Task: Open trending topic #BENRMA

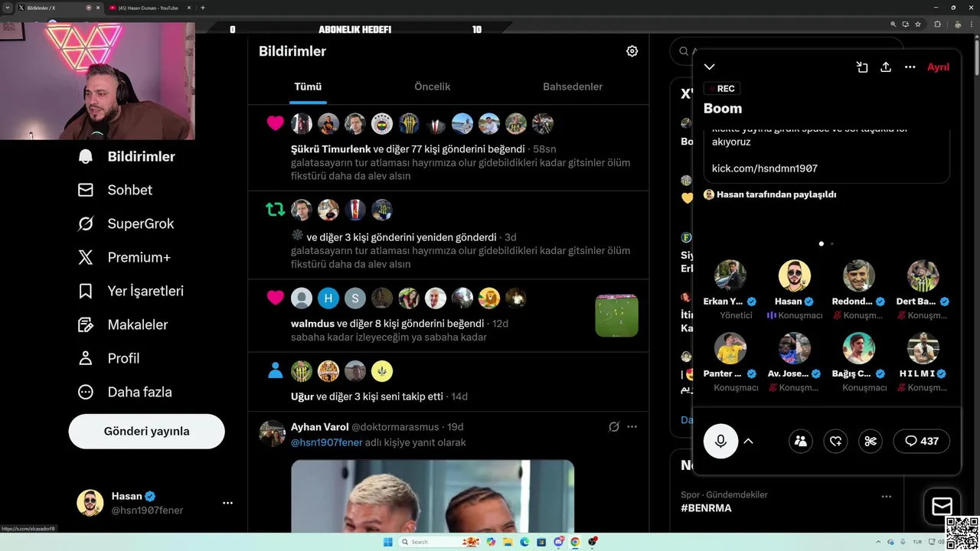Action: click(706, 508)
